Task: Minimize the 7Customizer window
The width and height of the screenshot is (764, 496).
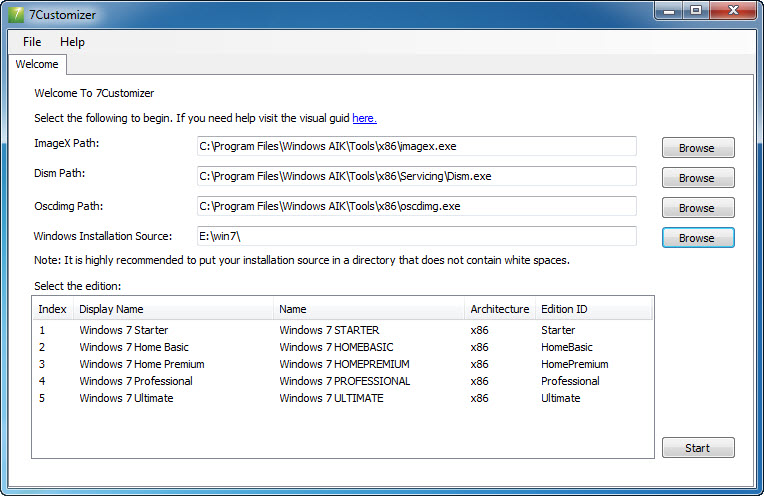Action: click(x=669, y=11)
